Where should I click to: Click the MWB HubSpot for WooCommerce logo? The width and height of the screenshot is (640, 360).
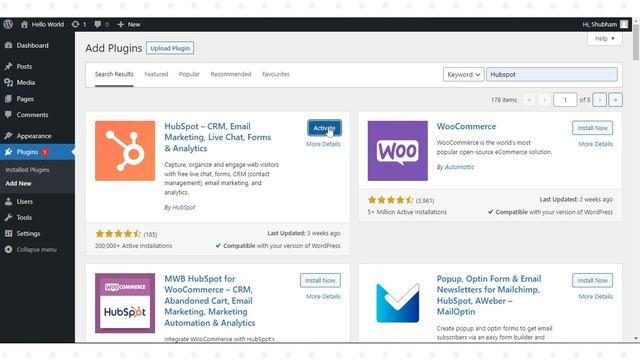tap(125, 303)
